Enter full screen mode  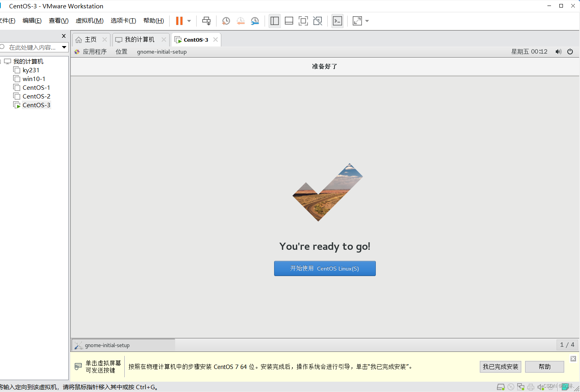(x=303, y=21)
